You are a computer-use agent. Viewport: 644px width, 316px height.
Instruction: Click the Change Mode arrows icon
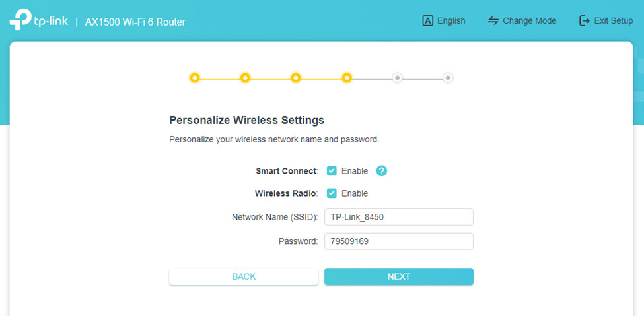(x=493, y=20)
